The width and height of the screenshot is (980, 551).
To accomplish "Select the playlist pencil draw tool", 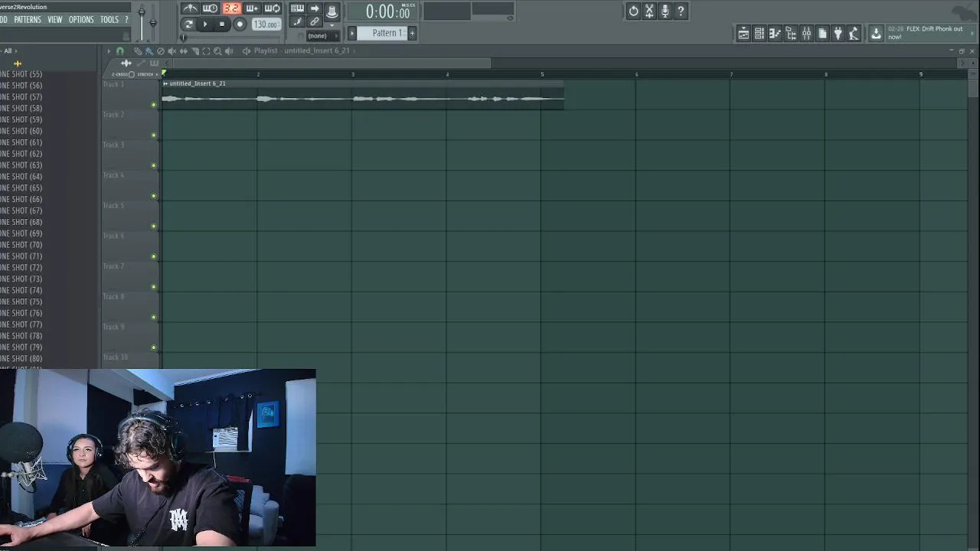I will pyautogui.click(x=138, y=51).
